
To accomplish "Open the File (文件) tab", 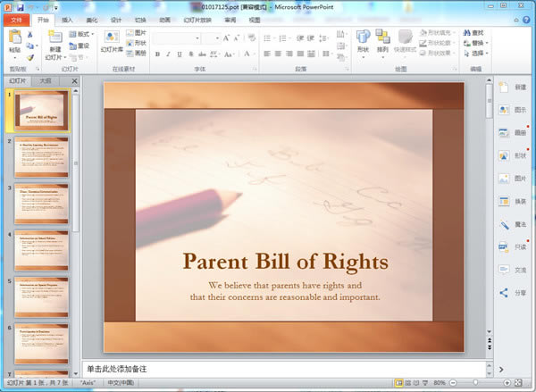I will coord(16,21).
